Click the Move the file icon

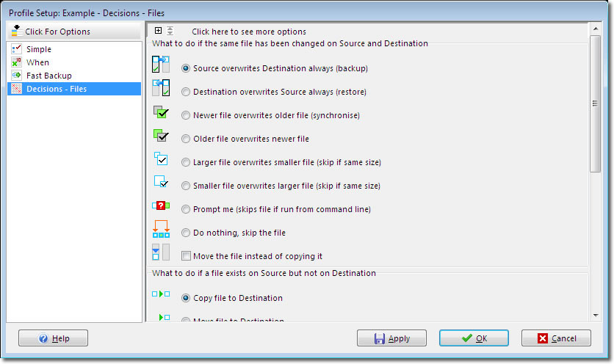[161, 252]
